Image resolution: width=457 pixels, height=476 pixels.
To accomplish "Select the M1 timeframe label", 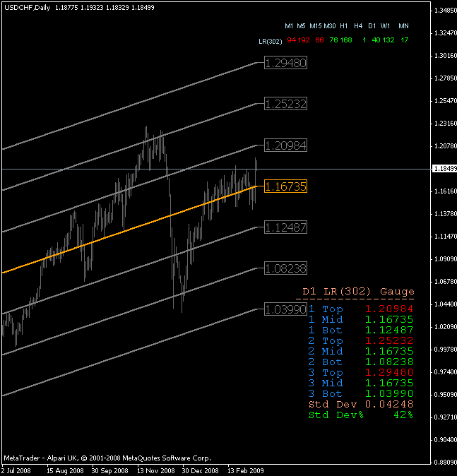I will [289, 26].
